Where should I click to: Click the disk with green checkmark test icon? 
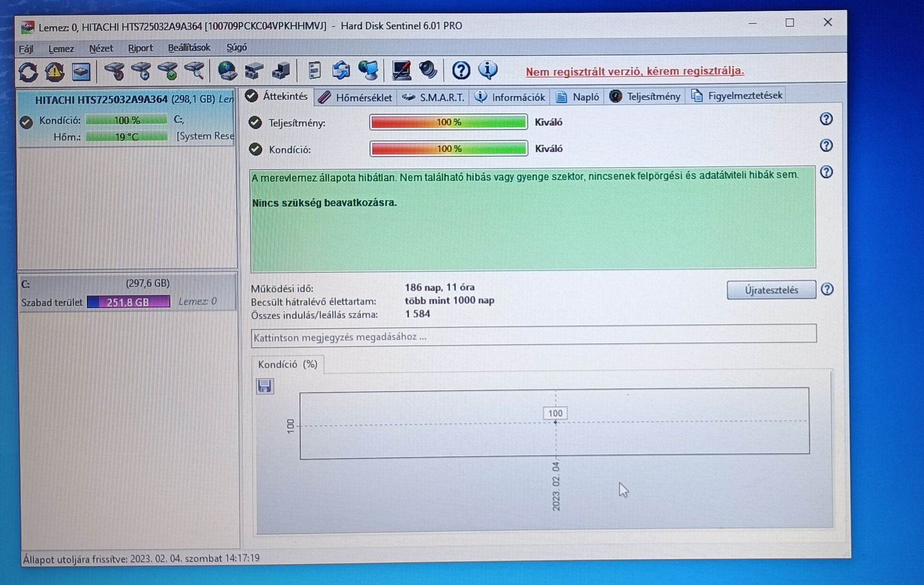pos(168,71)
